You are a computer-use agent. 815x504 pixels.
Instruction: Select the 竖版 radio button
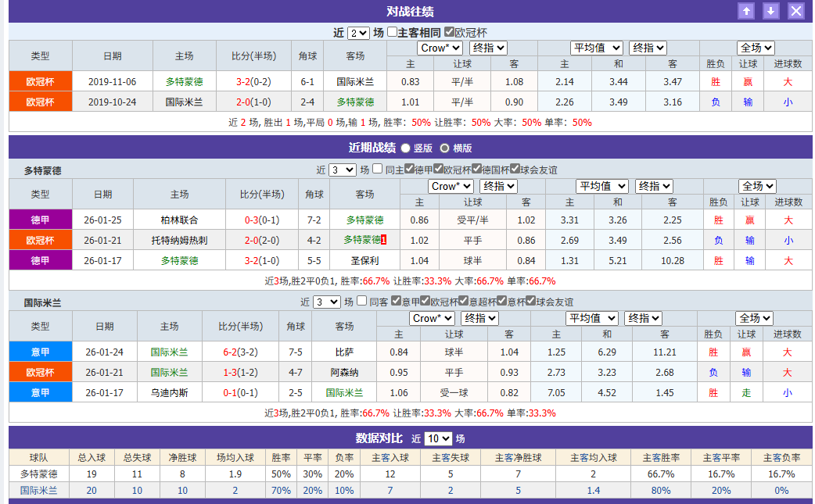[x=404, y=148]
